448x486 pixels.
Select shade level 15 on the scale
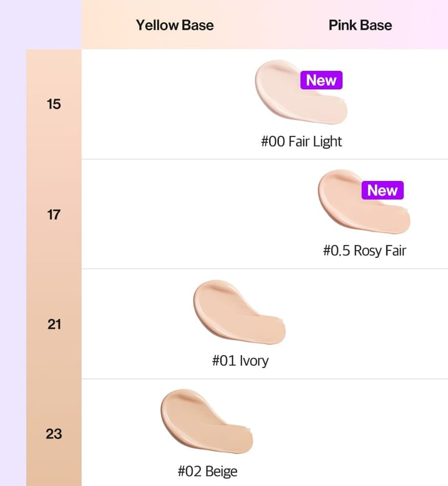click(x=54, y=104)
